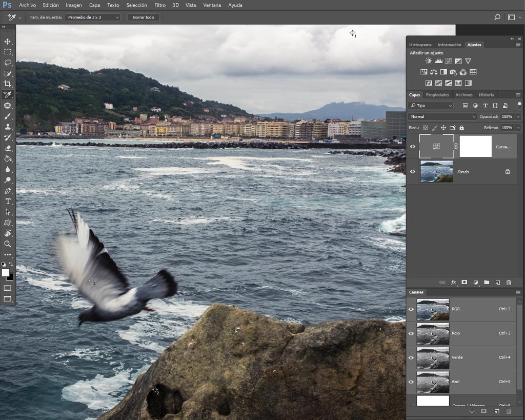The height and width of the screenshot is (420, 525).
Task: Add a layer mask to current layer
Action: click(x=465, y=283)
